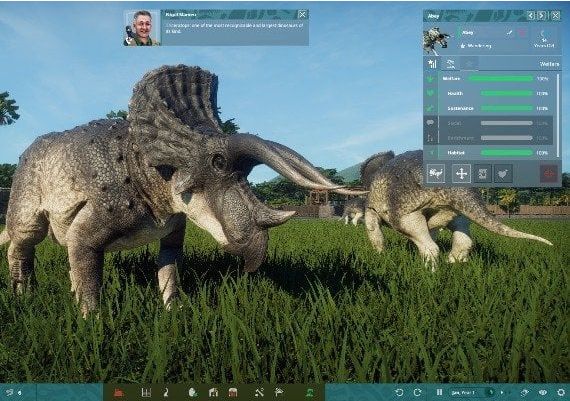The height and width of the screenshot is (401, 570).
Task: Click the dinosaur portrait in info panel
Action: [x=436, y=40]
